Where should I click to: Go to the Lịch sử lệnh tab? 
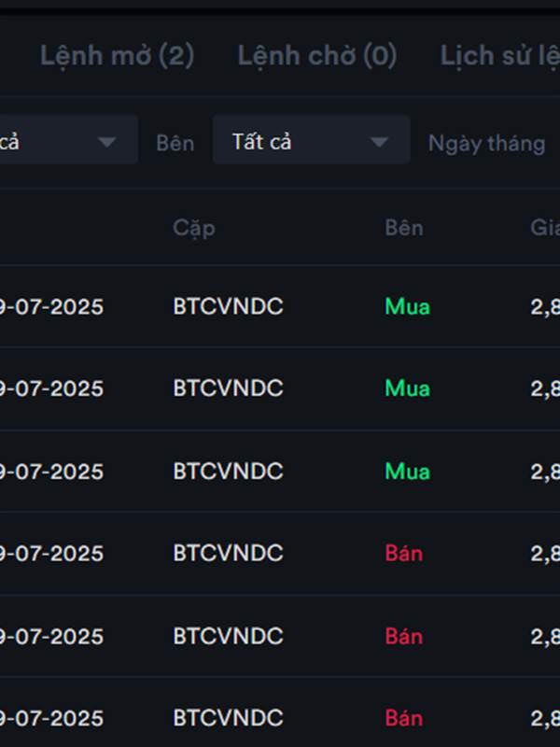(x=499, y=56)
